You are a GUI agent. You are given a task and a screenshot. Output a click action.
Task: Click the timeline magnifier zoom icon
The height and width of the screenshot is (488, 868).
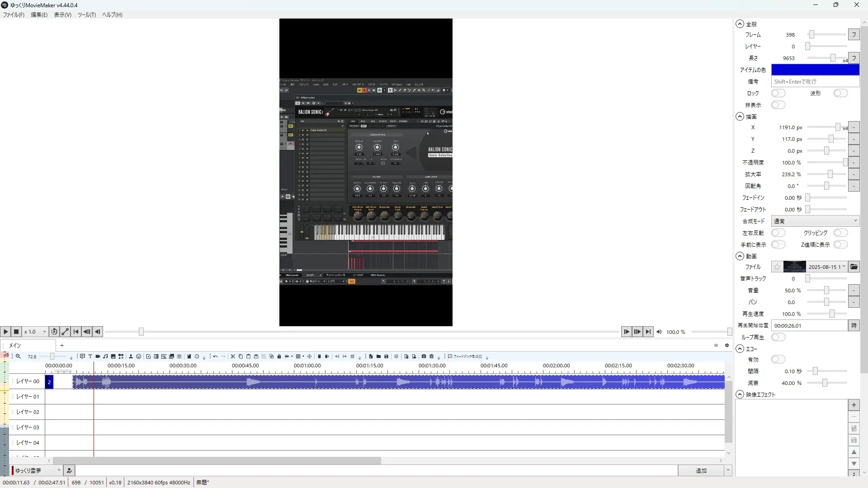[18, 357]
